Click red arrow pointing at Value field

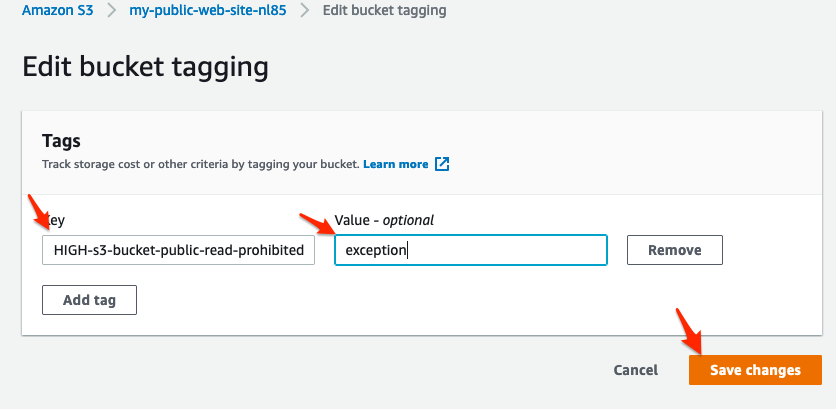pyautogui.click(x=317, y=223)
